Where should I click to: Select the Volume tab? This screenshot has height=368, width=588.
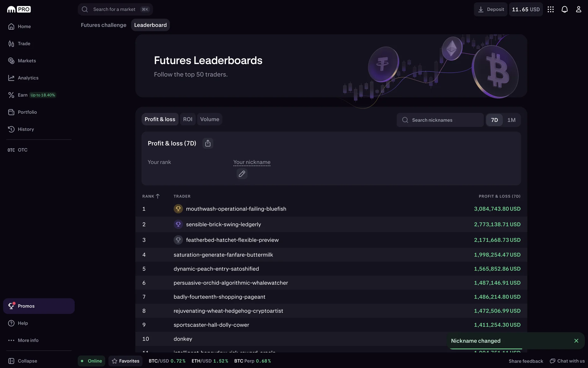coord(209,119)
